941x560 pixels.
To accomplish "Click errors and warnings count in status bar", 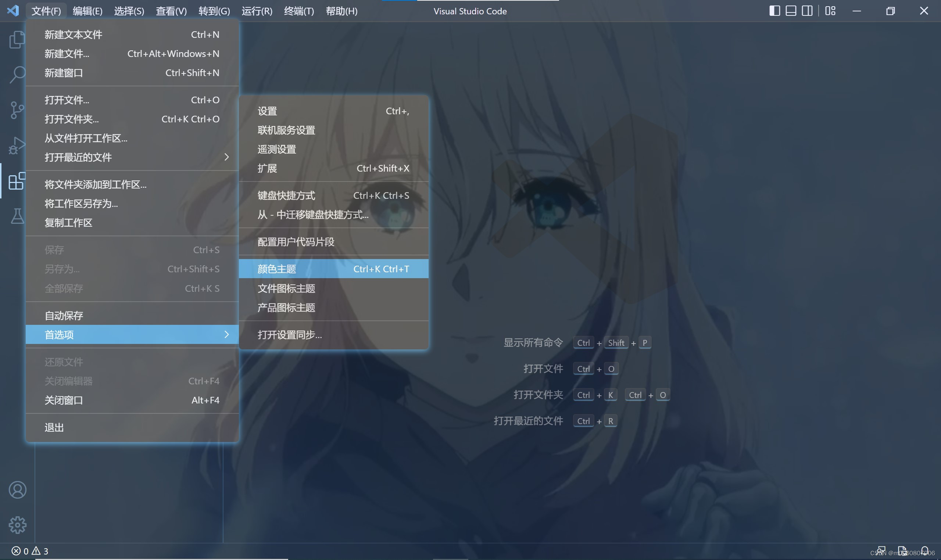I will (30, 551).
